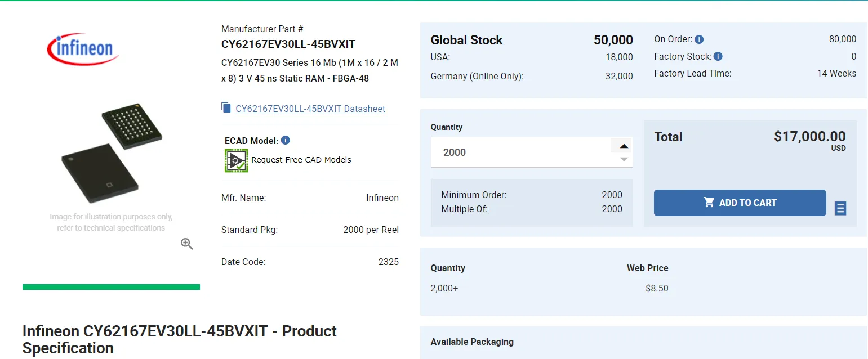The height and width of the screenshot is (359, 868).
Task: Click the product series description text
Action: pos(310,70)
